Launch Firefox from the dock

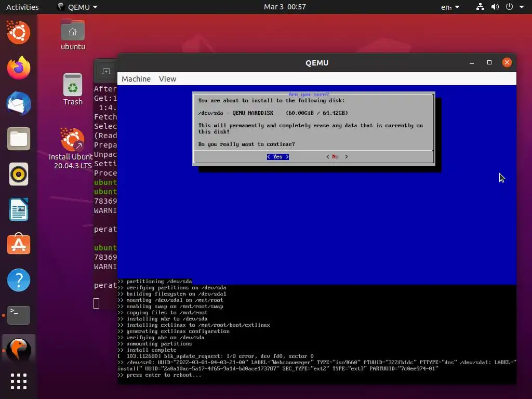click(x=18, y=68)
